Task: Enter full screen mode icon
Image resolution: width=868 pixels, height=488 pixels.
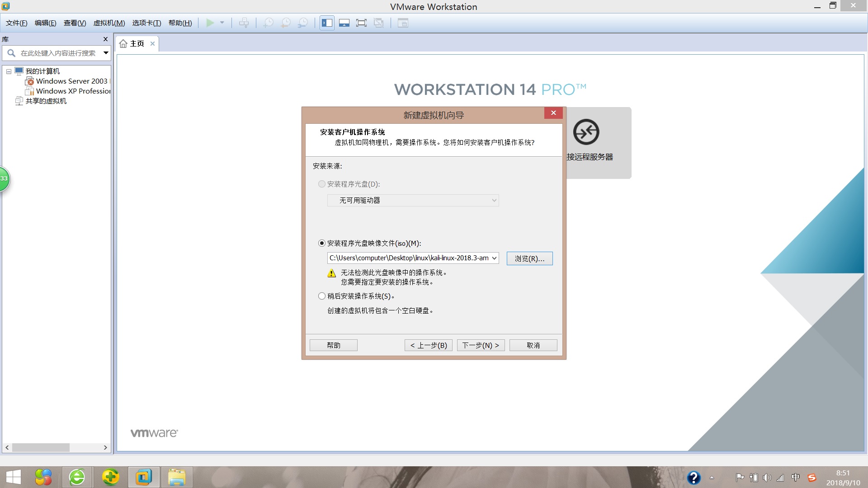Action: coord(361,23)
